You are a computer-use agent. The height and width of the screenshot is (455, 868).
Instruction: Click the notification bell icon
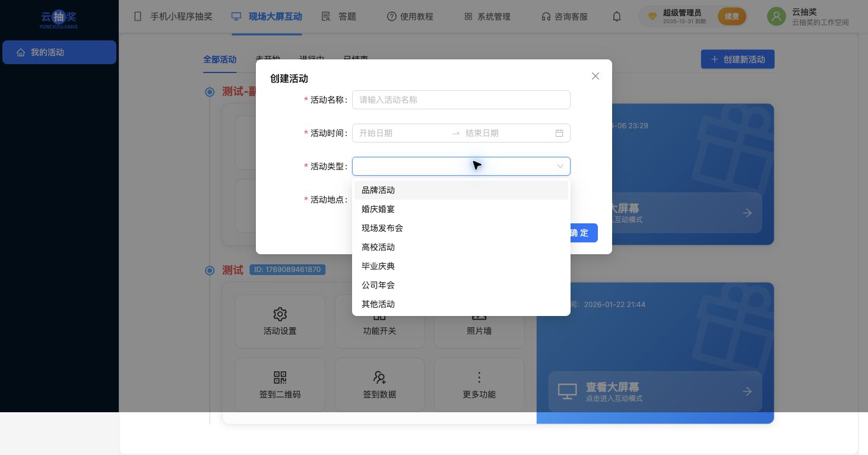617,17
